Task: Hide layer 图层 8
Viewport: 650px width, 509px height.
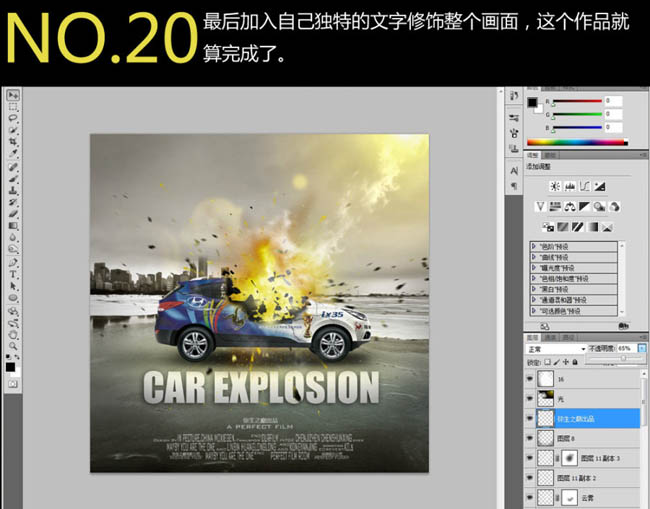Action: [x=530, y=438]
